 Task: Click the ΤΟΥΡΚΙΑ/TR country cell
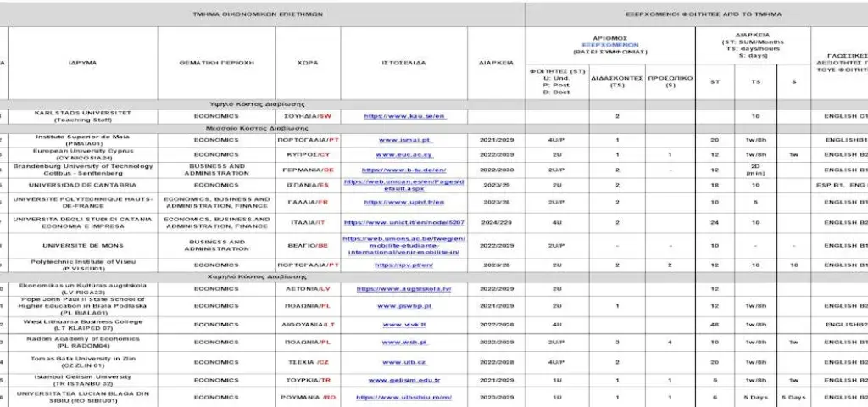click(308, 380)
